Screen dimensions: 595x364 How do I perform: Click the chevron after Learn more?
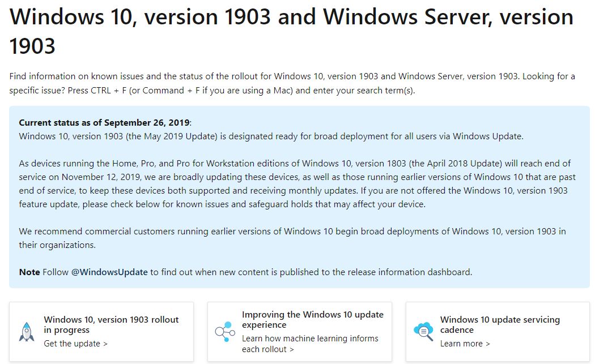click(x=487, y=344)
